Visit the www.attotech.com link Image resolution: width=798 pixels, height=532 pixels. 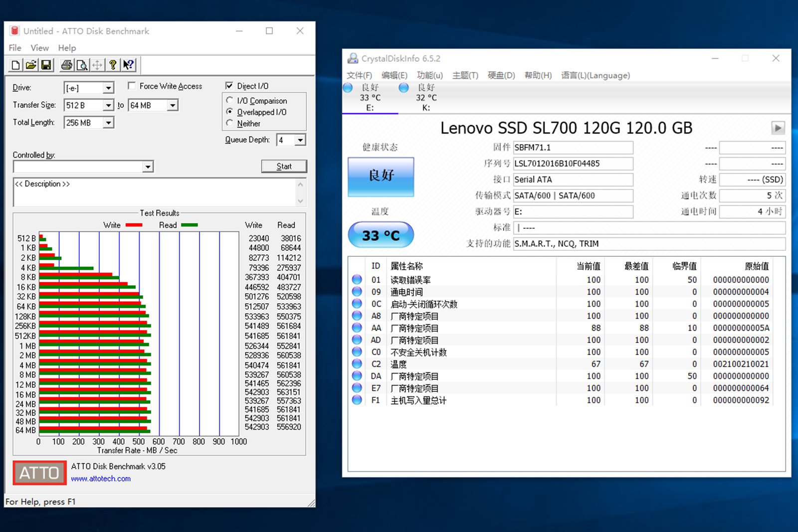point(101,479)
